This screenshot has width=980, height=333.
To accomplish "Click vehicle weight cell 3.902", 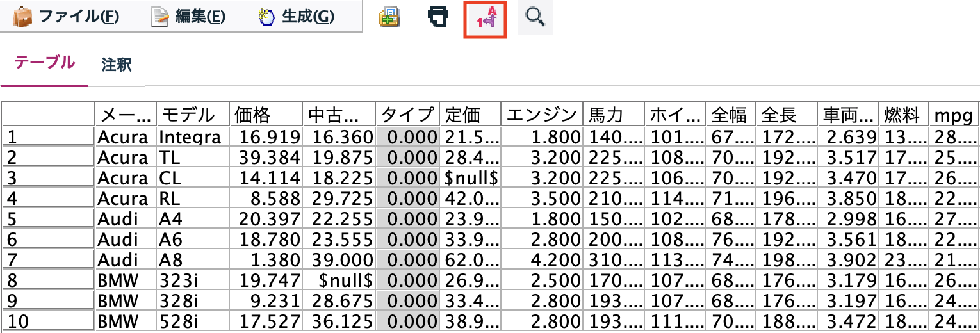I will coord(849,260).
